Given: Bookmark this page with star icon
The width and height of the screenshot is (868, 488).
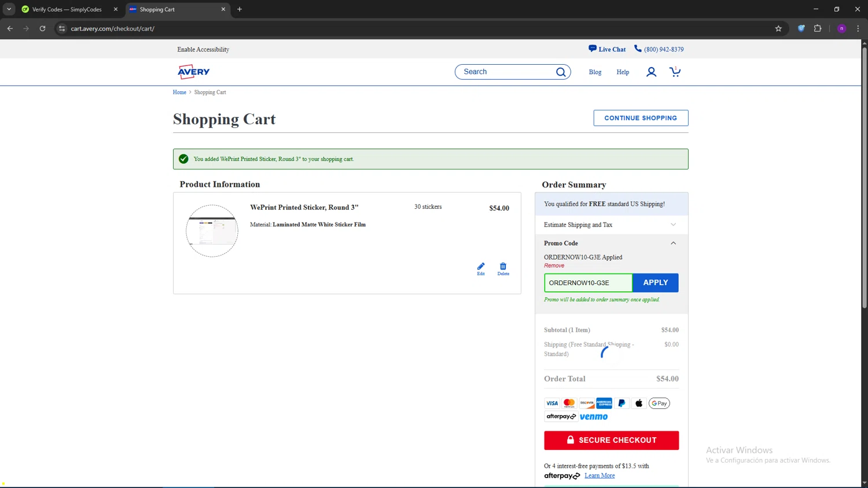Looking at the screenshot, I should 778,28.
